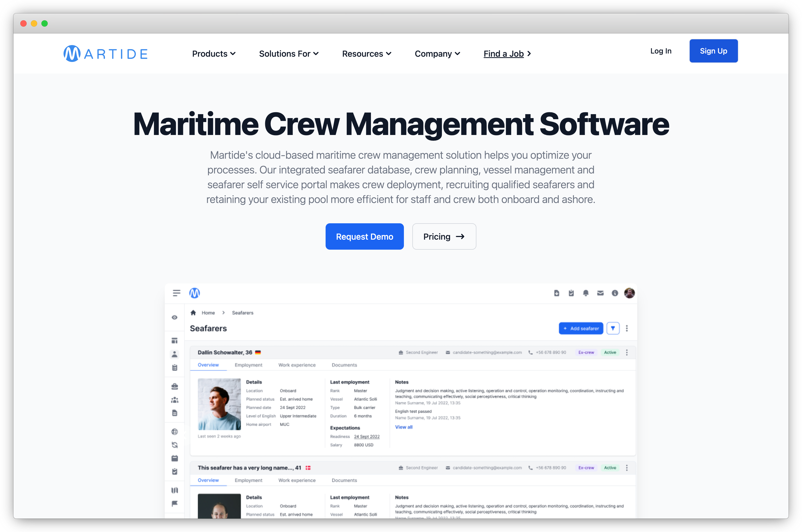Click the filter toggle button near Add seafarer
The width and height of the screenshot is (802, 532).
coord(613,329)
